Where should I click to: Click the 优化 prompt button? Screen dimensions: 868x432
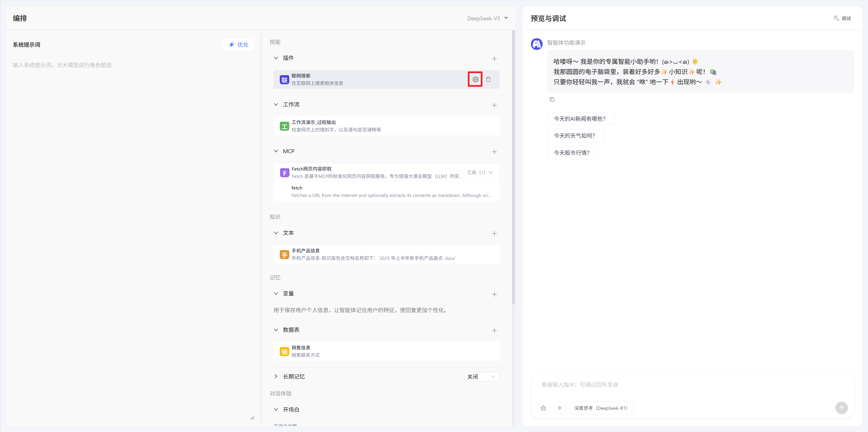tap(239, 44)
